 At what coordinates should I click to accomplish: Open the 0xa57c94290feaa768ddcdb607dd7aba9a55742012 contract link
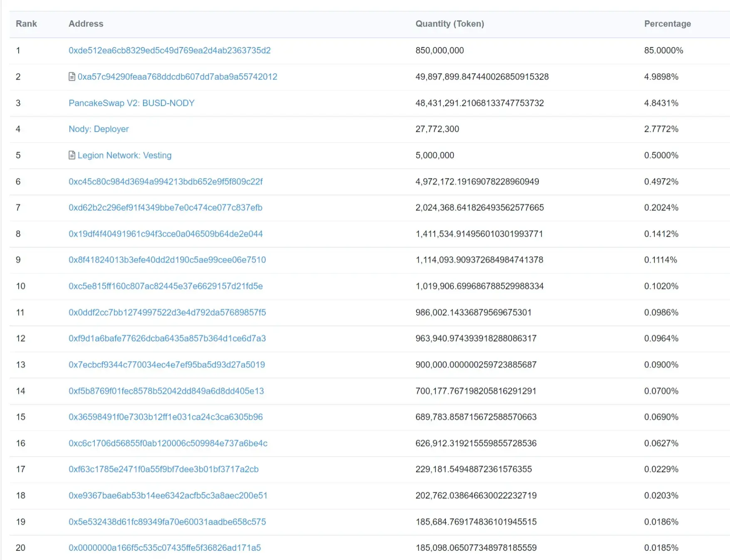pos(178,77)
